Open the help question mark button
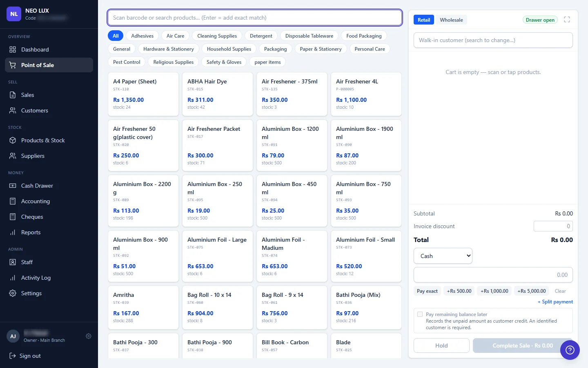 570,350
